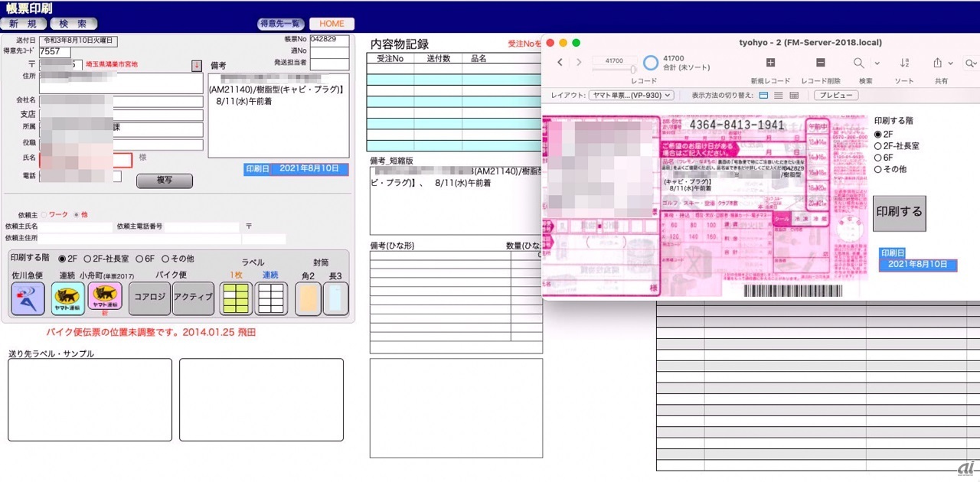Click the 印刷日 date field in the tyohyo window

pyautogui.click(x=918, y=265)
